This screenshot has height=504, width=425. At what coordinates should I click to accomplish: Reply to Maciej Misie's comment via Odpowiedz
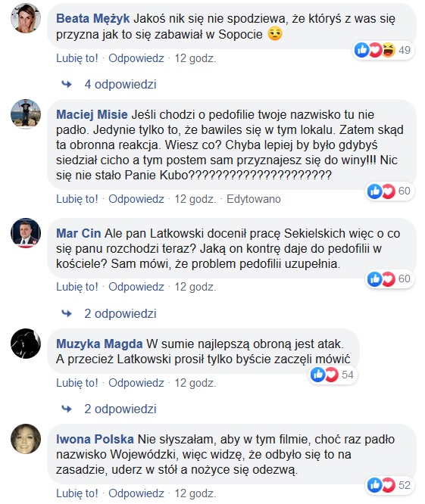pos(136,199)
